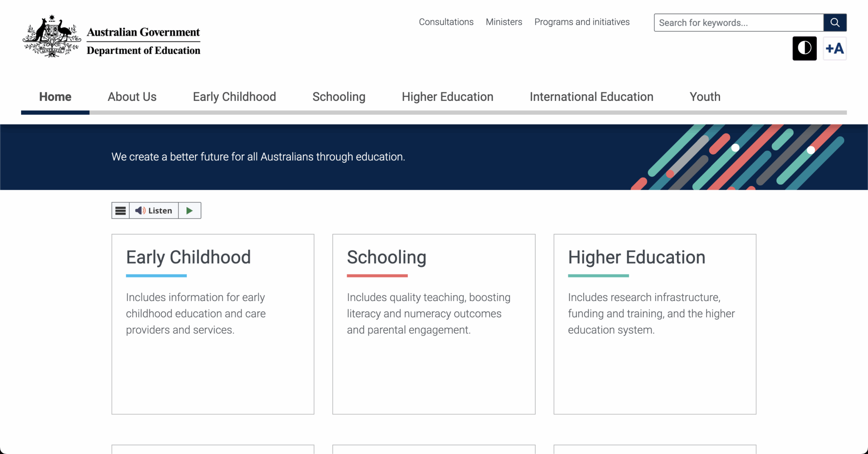Start audio with the green play icon
The image size is (868, 454).
pos(189,210)
